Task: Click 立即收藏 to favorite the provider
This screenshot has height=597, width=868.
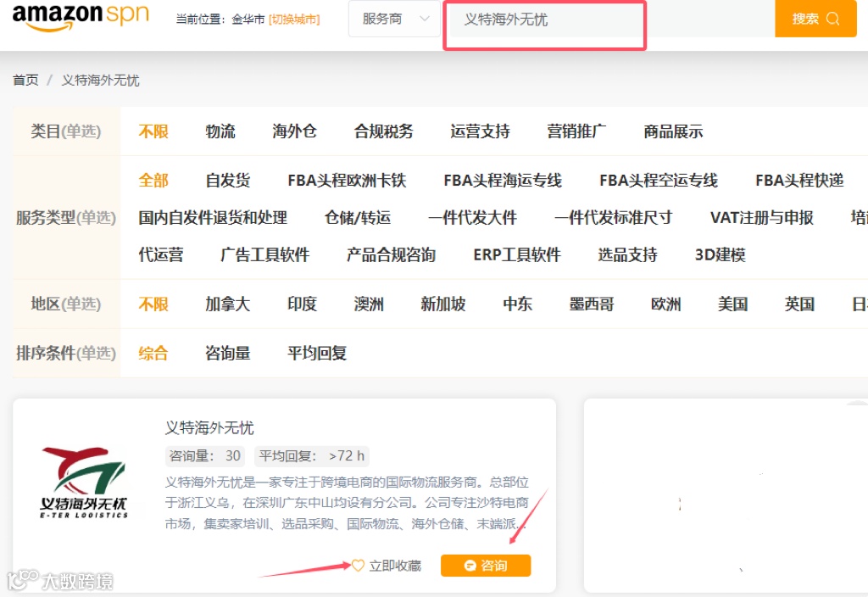Action: (x=395, y=566)
